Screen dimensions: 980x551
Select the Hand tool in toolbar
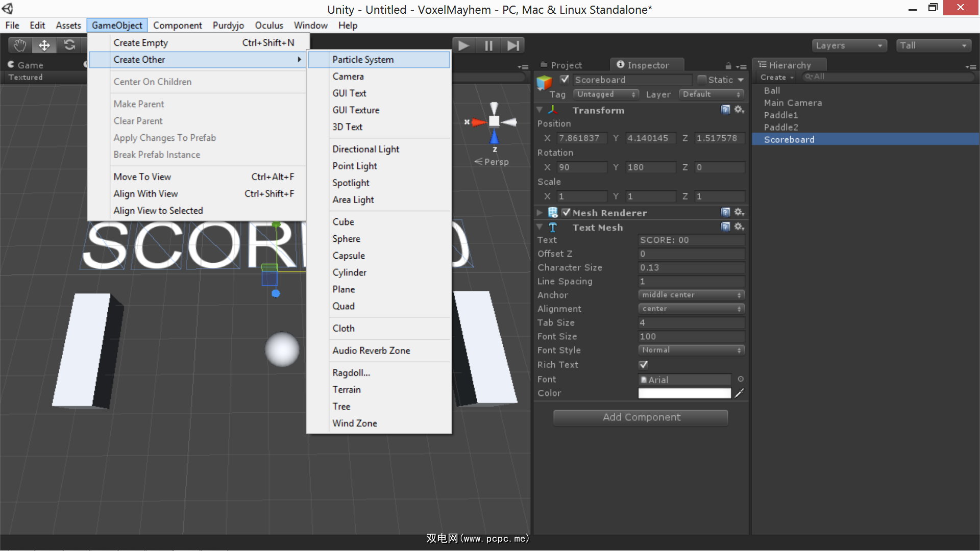tap(20, 45)
